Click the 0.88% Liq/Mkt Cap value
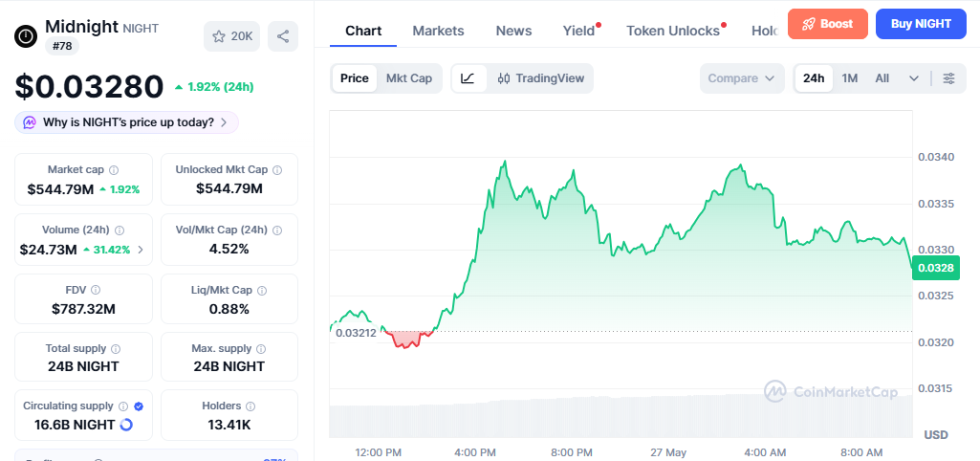 pos(229,309)
